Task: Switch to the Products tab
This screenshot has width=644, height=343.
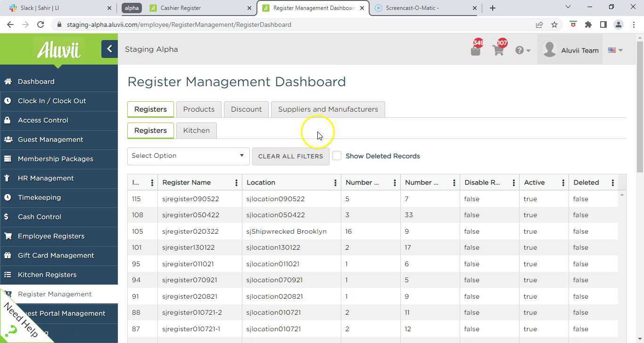Action: coord(198,109)
